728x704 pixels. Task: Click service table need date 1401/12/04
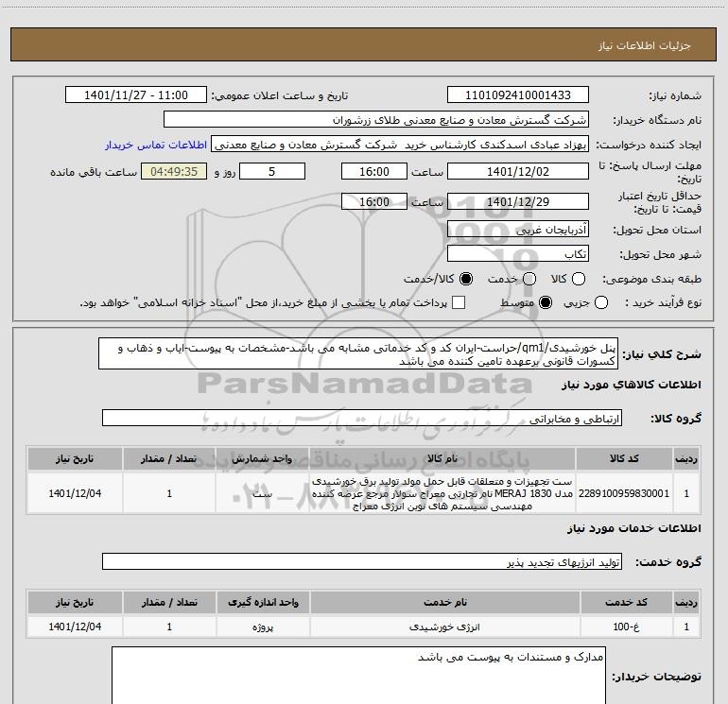click(x=75, y=627)
